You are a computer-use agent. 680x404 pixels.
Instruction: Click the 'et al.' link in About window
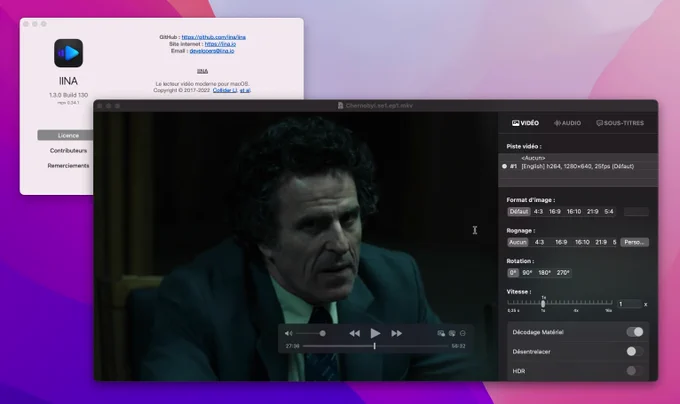coord(245,91)
